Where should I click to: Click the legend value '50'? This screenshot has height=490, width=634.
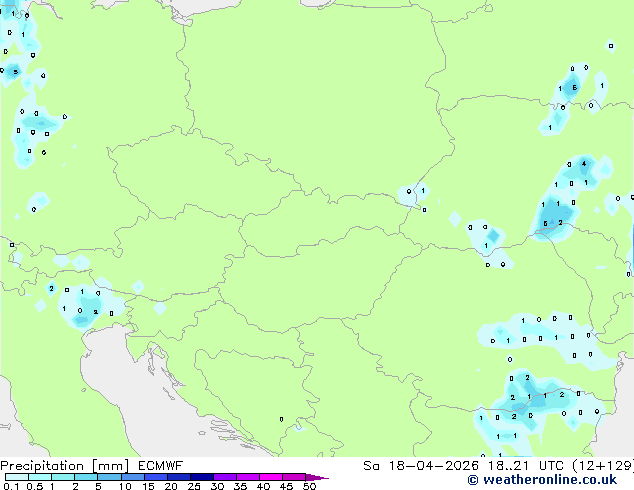[309, 486]
